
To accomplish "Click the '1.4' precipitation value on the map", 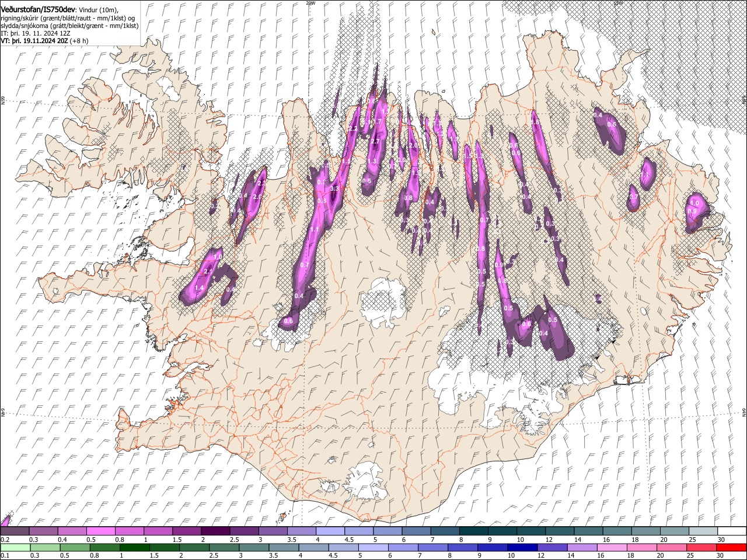I will pyautogui.click(x=199, y=288).
